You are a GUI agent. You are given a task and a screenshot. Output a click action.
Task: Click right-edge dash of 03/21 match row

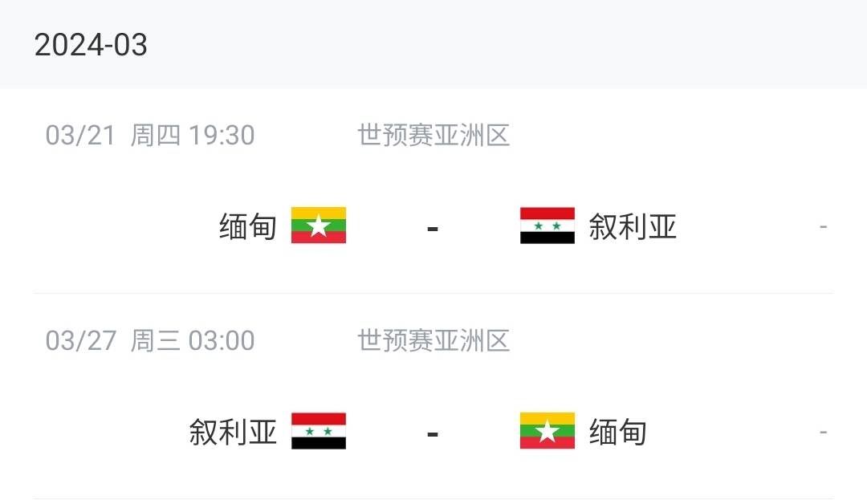[824, 226]
